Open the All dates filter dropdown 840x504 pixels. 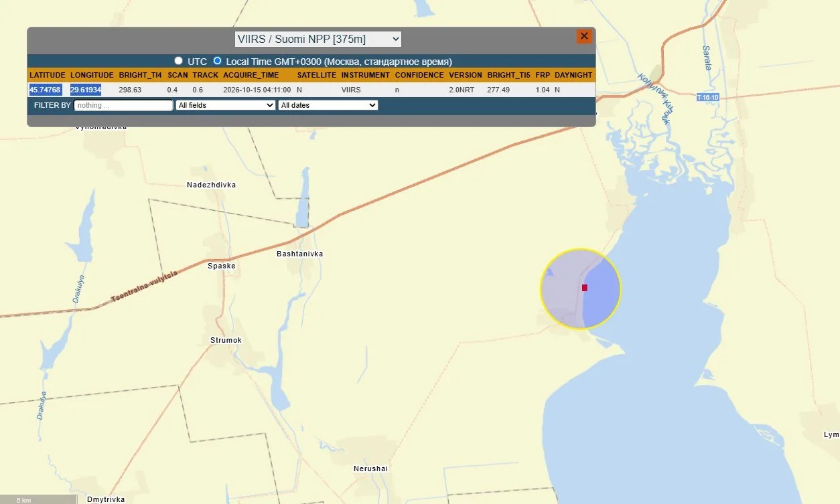(x=328, y=105)
